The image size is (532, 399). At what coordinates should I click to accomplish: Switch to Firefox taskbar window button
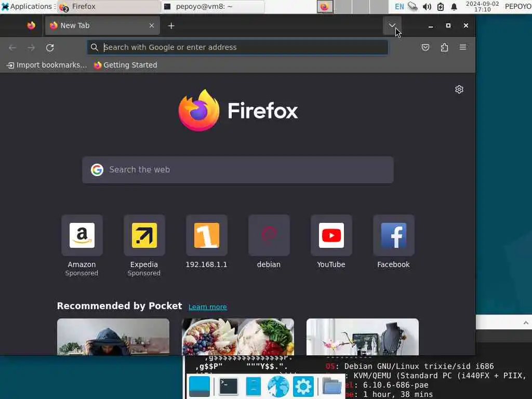109,6
